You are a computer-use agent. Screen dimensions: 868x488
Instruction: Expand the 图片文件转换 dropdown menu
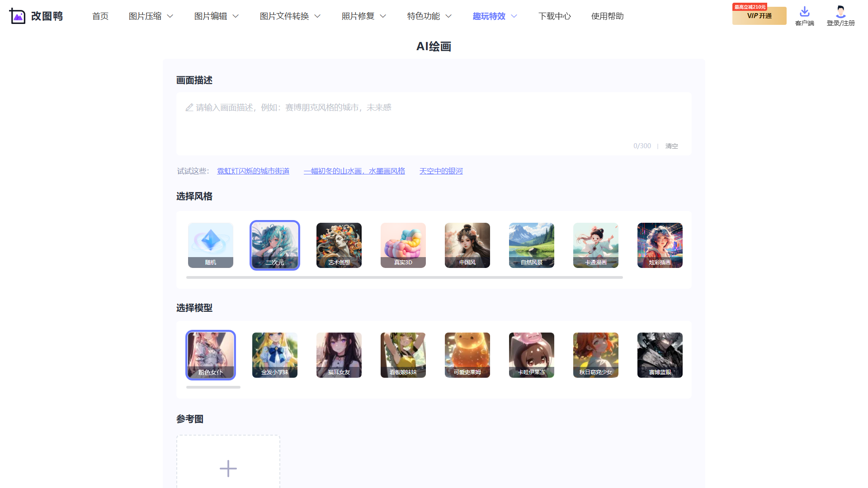pos(290,16)
